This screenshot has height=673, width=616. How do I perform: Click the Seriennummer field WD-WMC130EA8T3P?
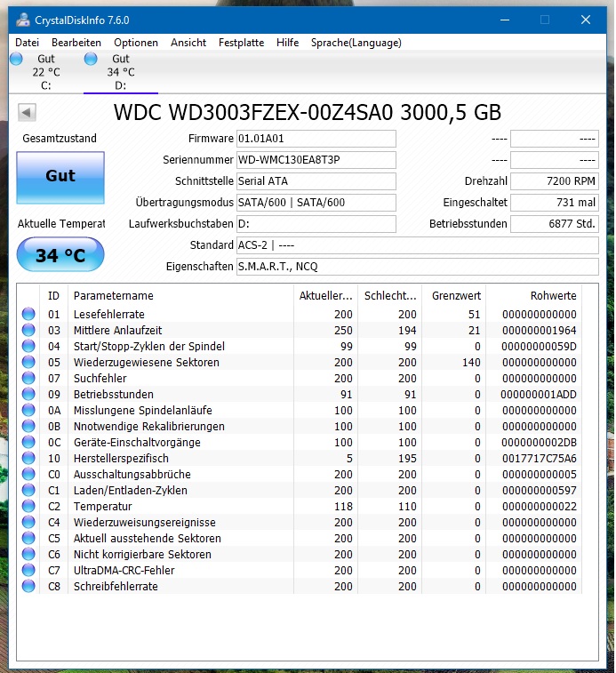pyautogui.click(x=316, y=160)
